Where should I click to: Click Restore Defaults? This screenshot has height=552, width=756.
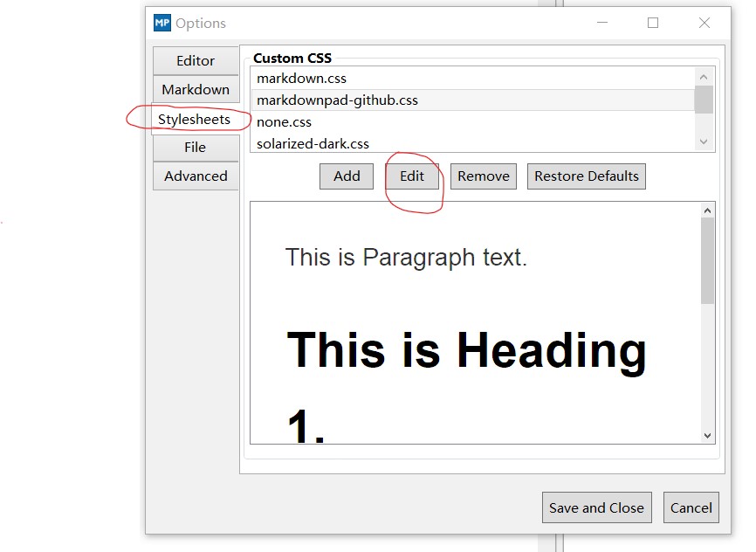586,176
